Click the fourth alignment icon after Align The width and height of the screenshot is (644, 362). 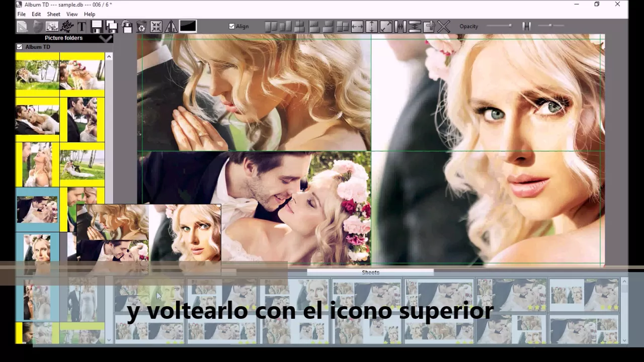(x=314, y=27)
